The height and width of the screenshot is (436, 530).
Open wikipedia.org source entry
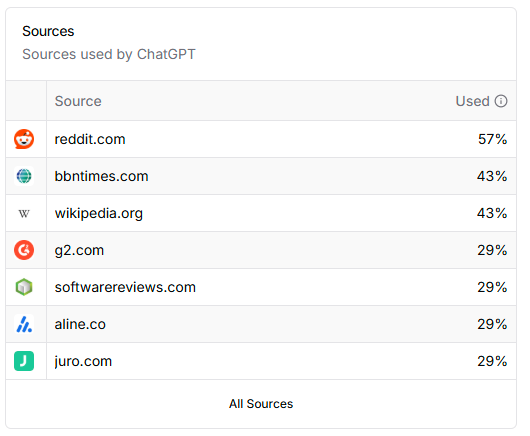click(x=99, y=213)
